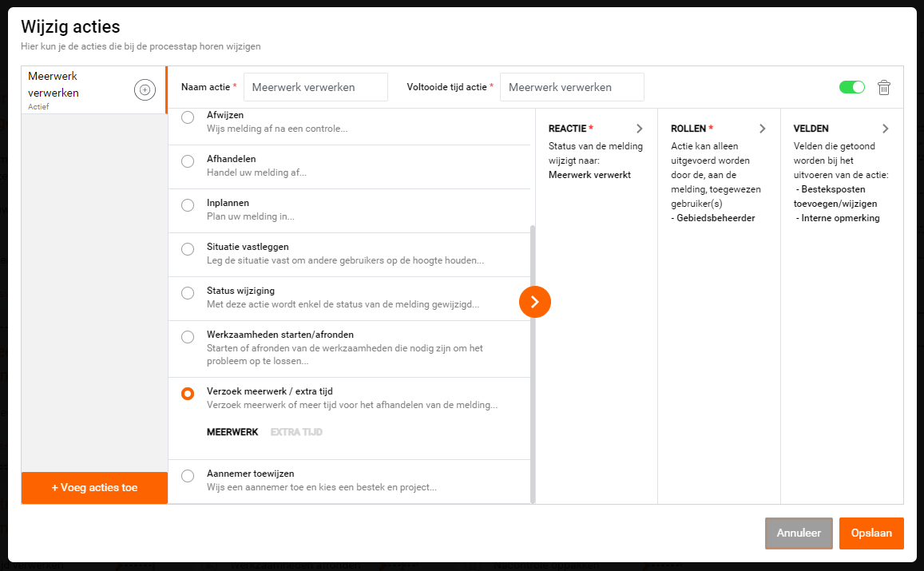Expand the VELDEN panel chevron
The image size is (924, 571).
click(x=885, y=129)
